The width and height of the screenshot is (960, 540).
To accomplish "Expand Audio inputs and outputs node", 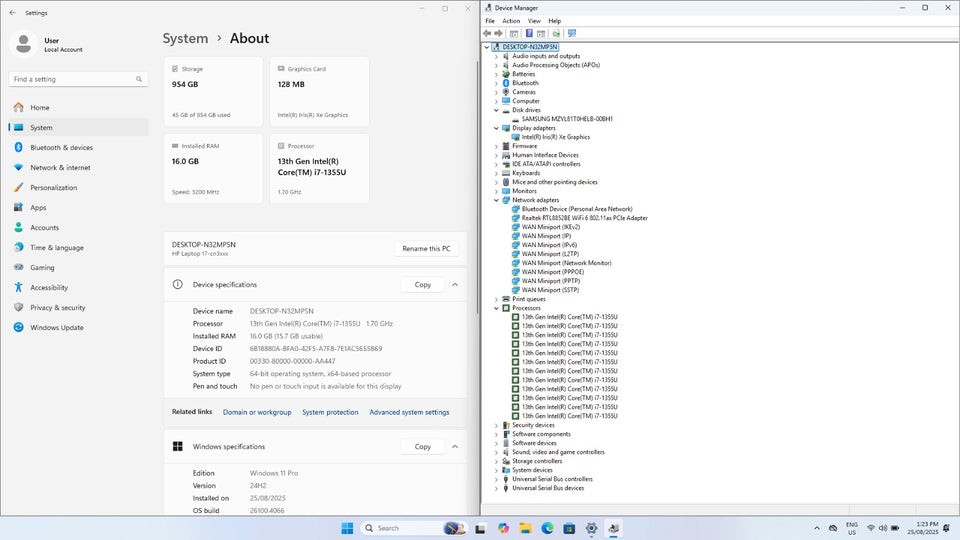I will point(496,56).
